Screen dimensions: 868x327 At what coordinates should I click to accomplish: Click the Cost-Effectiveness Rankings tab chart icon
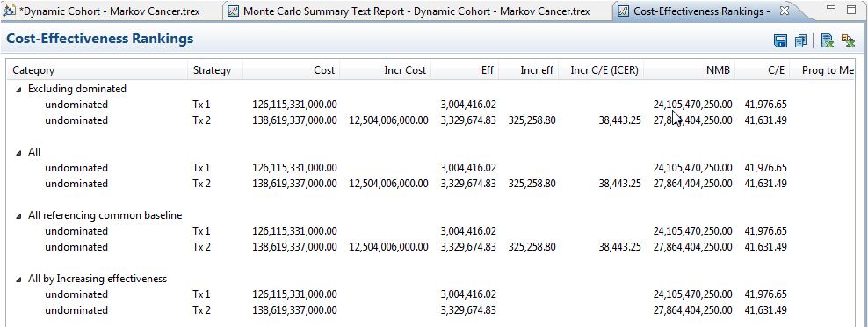pyautogui.click(x=623, y=11)
